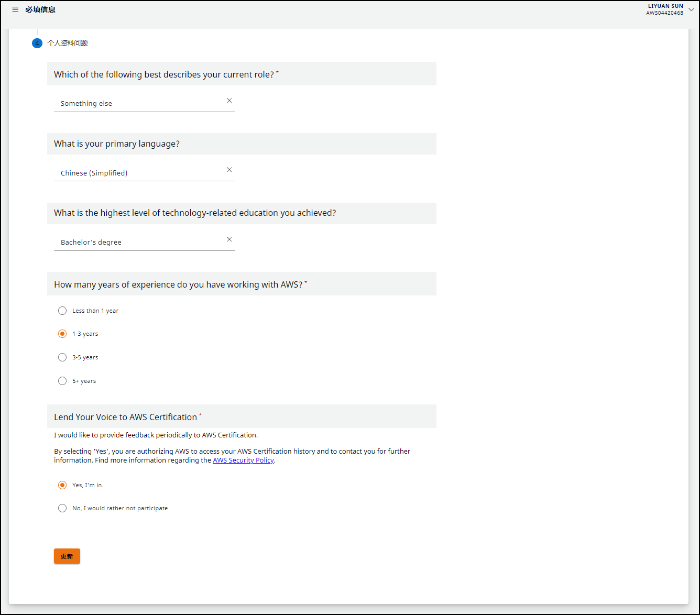Select 'Less than 1 year' experience
Viewport: 700px width, 615px height.
click(62, 311)
